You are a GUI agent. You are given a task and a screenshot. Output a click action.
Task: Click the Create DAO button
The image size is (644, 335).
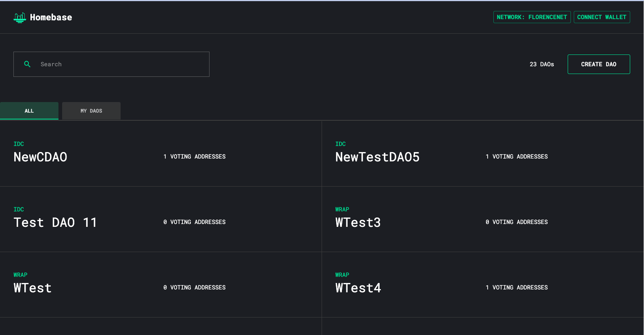click(599, 64)
